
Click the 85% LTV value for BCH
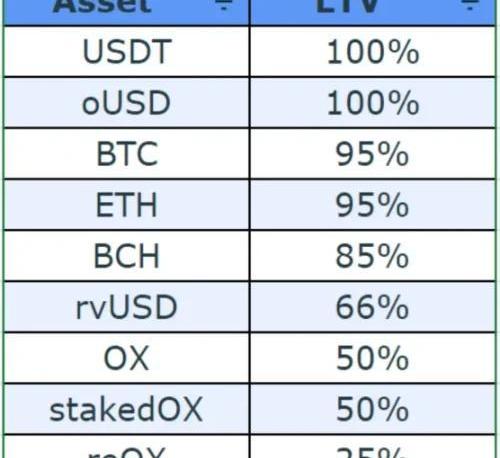373,256
